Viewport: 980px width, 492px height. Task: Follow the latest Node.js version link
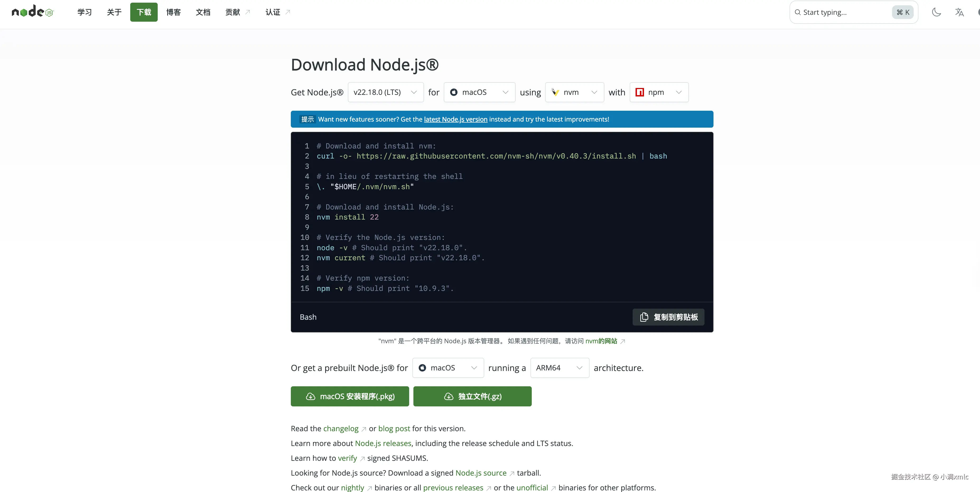coord(455,119)
